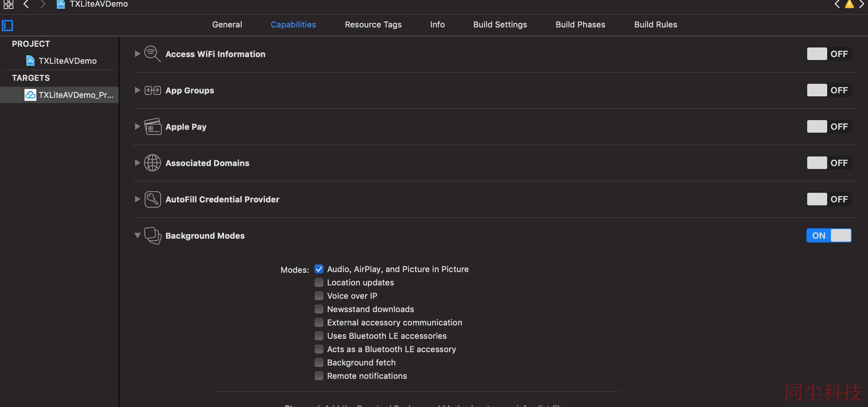The image size is (868, 407).
Task: Open the Build Settings tab
Action: (500, 24)
